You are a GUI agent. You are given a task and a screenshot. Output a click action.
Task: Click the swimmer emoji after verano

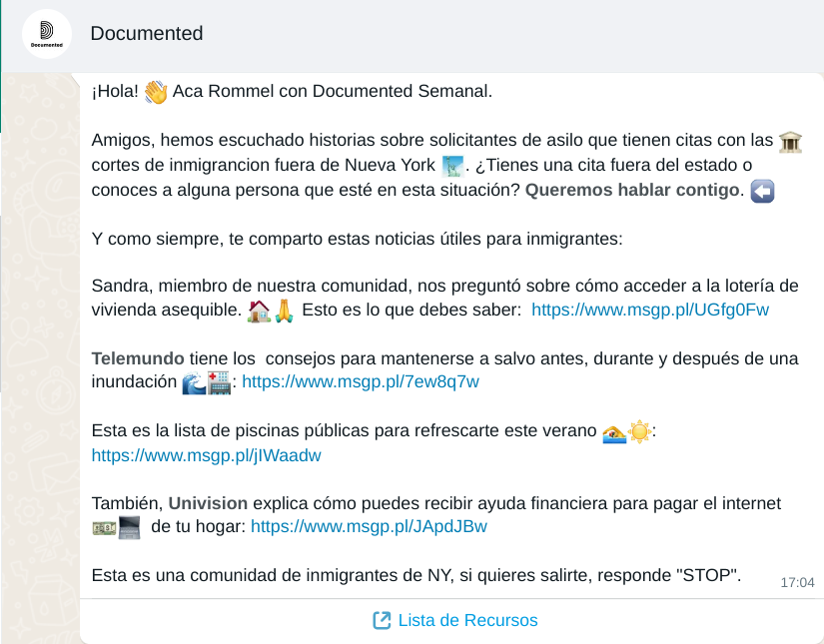pyautogui.click(x=614, y=432)
